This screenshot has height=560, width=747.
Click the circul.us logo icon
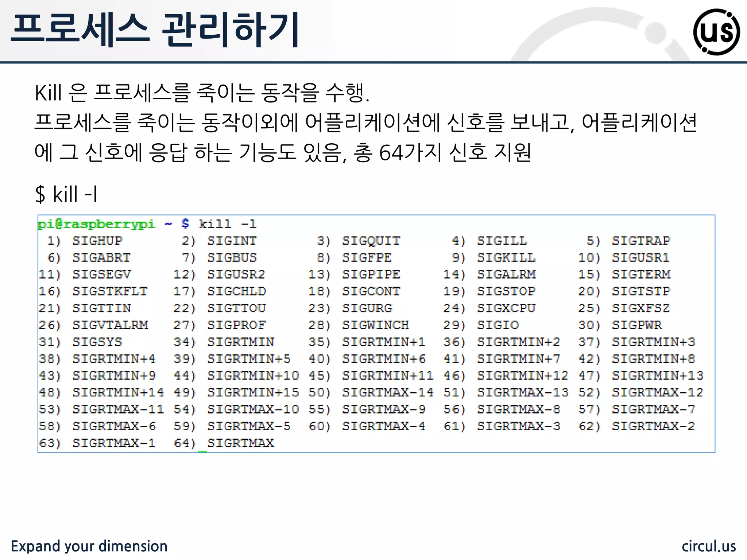pyautogui.click(x=717, y=32)
